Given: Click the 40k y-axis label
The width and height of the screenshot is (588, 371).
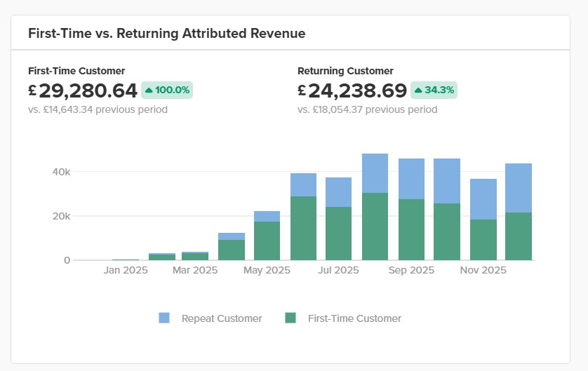Looking at the screenshot, I should tap(62, 172).
